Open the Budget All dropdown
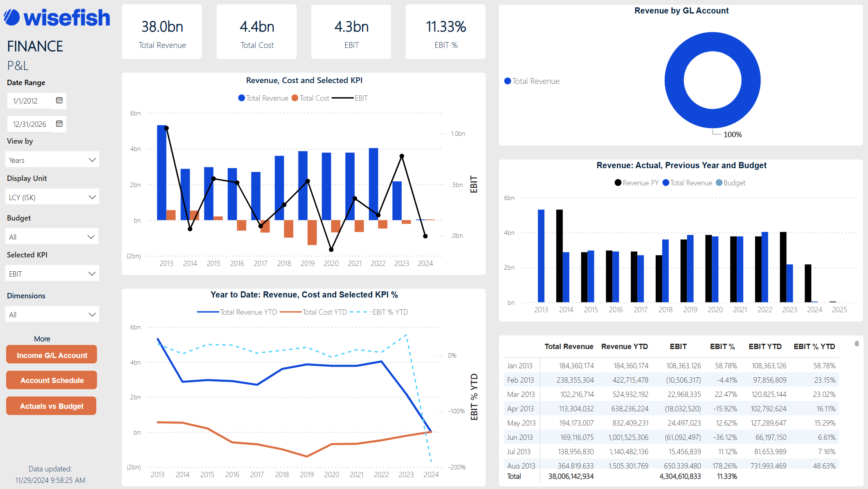 pos(52,237)
